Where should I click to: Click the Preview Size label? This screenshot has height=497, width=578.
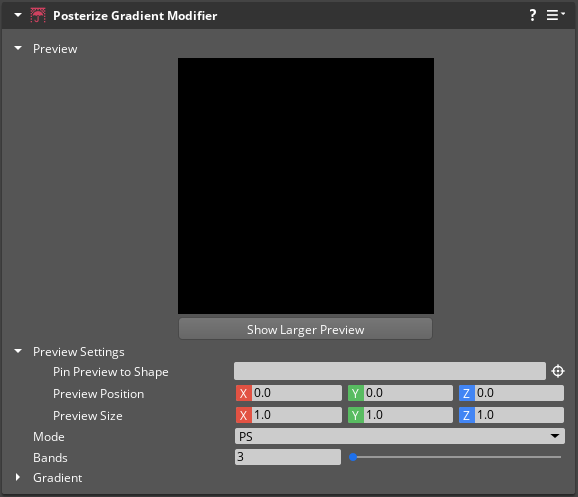88,416
